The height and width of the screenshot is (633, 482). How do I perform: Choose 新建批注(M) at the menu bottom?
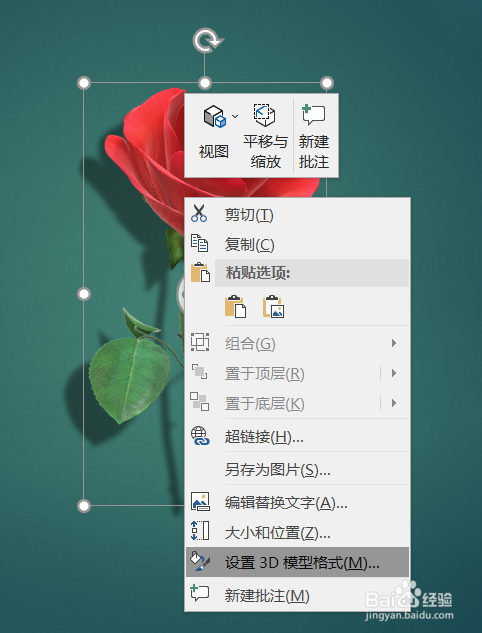pos(298,595)
